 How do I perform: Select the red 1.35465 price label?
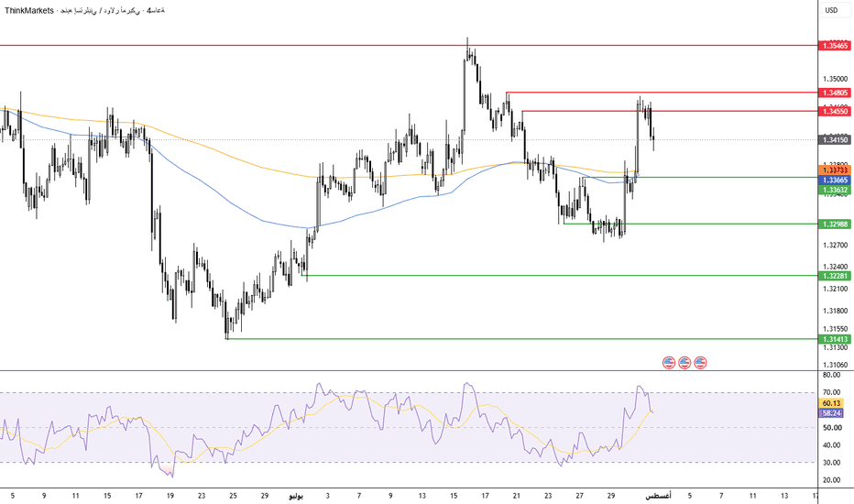pyautogui.click(x=835, y=46)
